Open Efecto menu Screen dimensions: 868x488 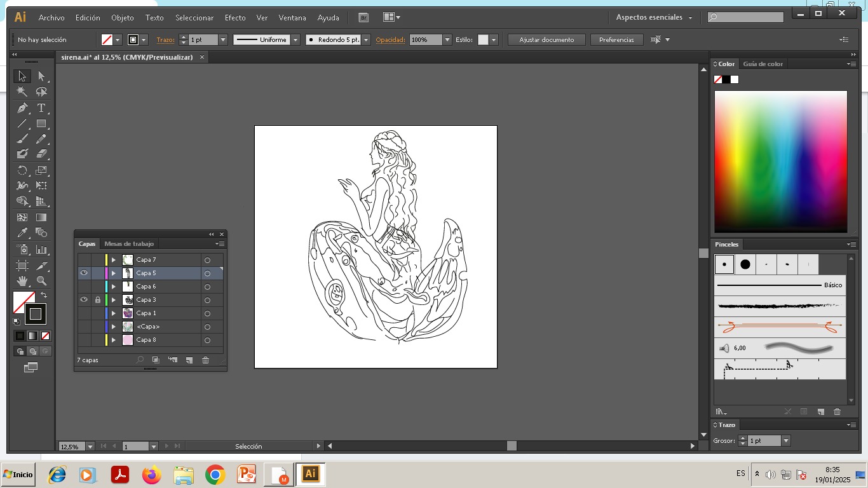235,18
